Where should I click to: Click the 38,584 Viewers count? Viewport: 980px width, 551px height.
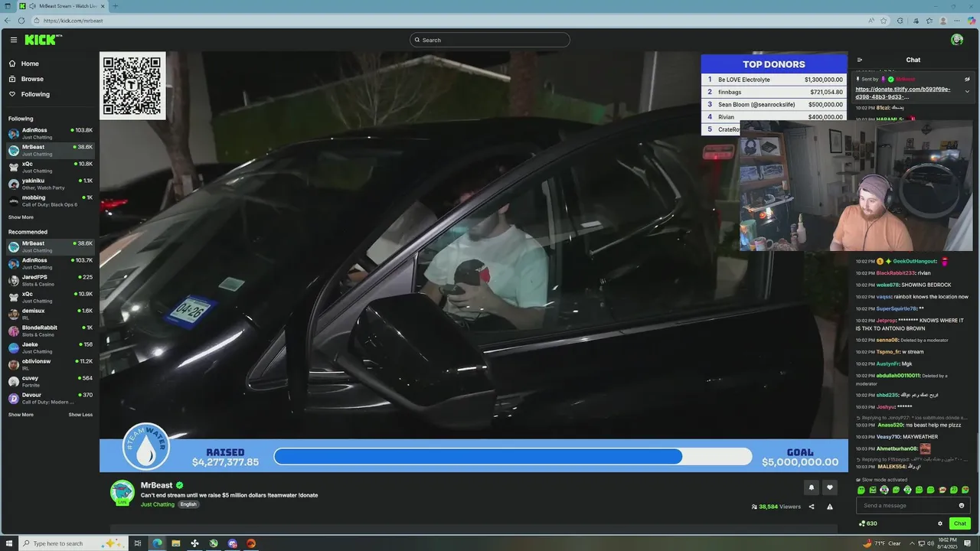(x=776, y=507)
